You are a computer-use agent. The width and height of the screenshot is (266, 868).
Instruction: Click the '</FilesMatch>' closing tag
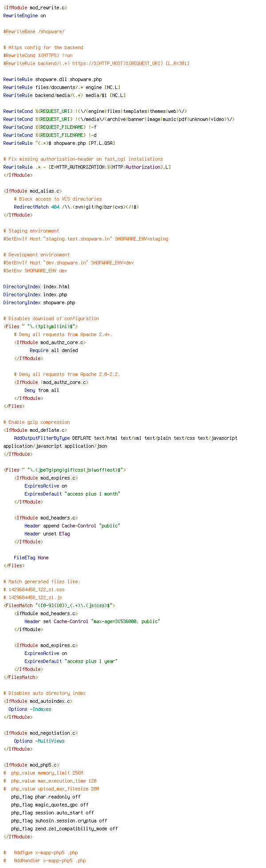click(20, 677)
